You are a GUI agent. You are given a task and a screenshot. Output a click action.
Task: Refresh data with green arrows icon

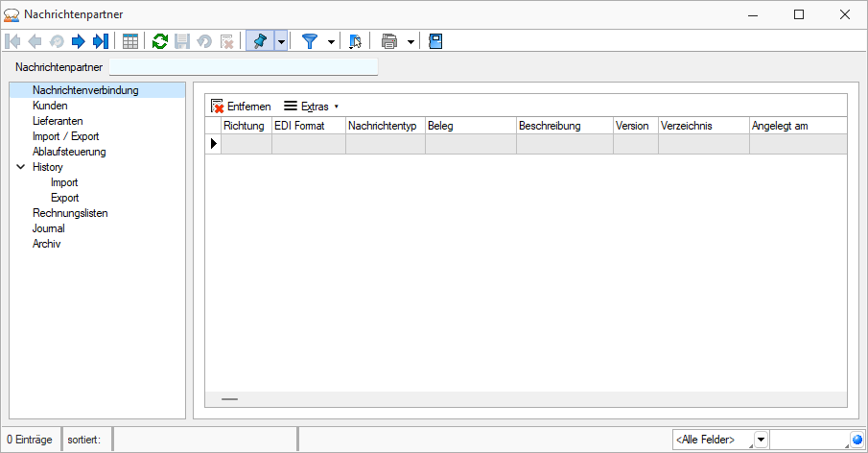coord(160,41)
